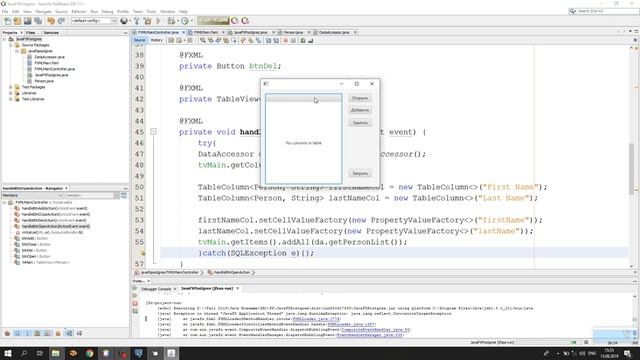Switch to the DataAccessor.java editor tab
The width and height of the screenshot is (640, 360).
[x=334, y=32]
